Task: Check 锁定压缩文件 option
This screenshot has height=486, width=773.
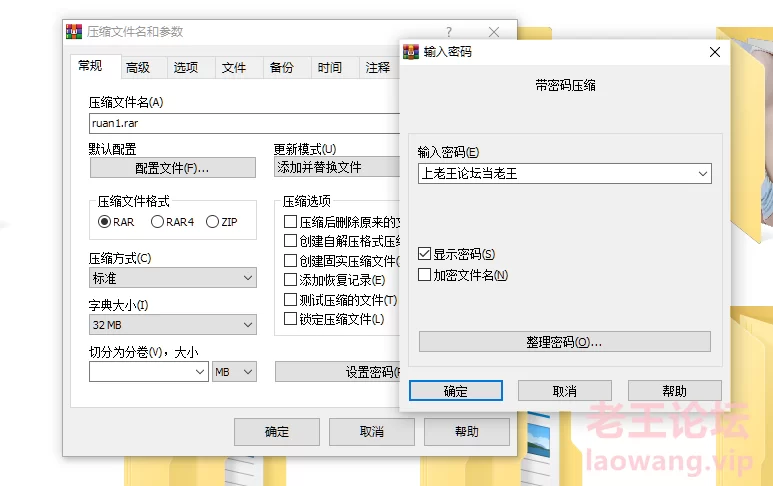Action: click(291, 319)
